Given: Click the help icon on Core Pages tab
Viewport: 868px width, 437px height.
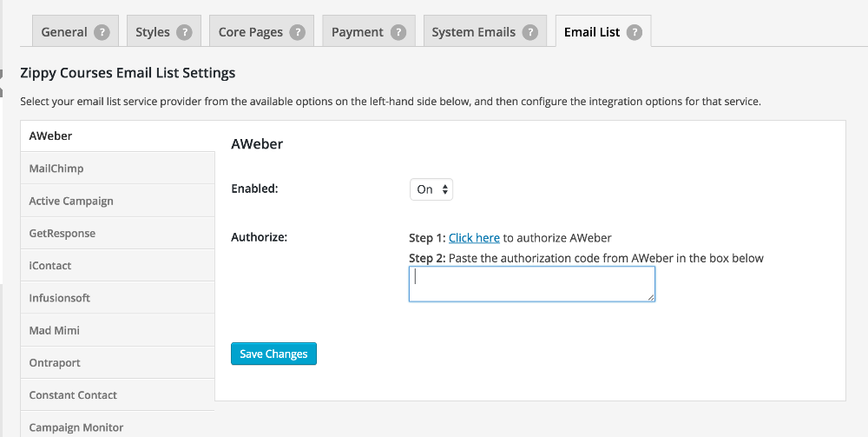Looking at the screenshot, I should click(x=297, y=32).
